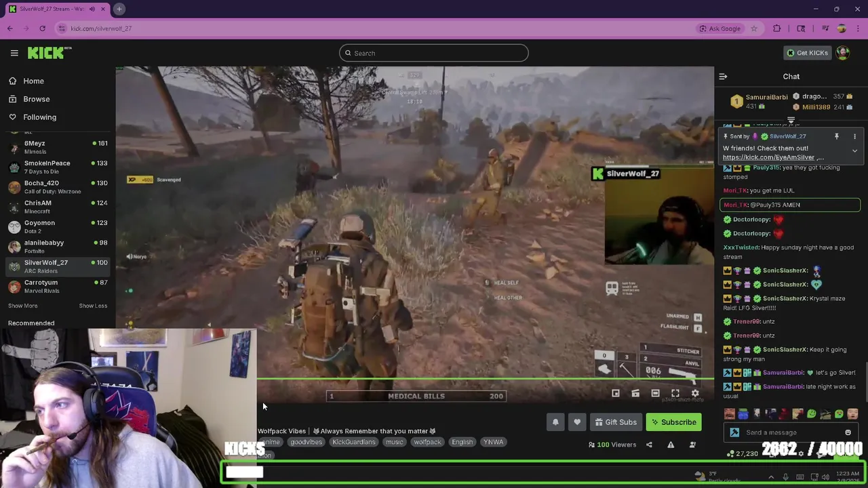This screenshot has height=488, width=868.
Task: Select the goodvibes tag
Action: point(306,442)
